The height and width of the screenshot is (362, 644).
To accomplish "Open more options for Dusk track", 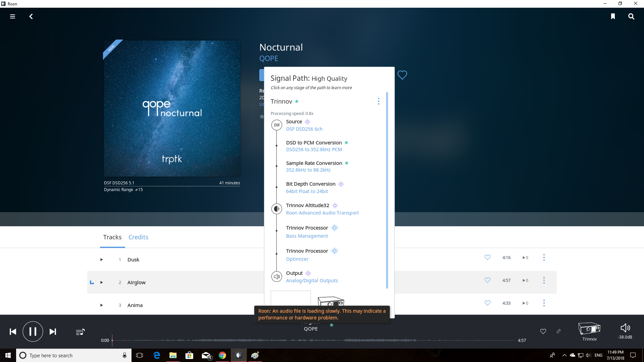I will (x=544, y=257).
